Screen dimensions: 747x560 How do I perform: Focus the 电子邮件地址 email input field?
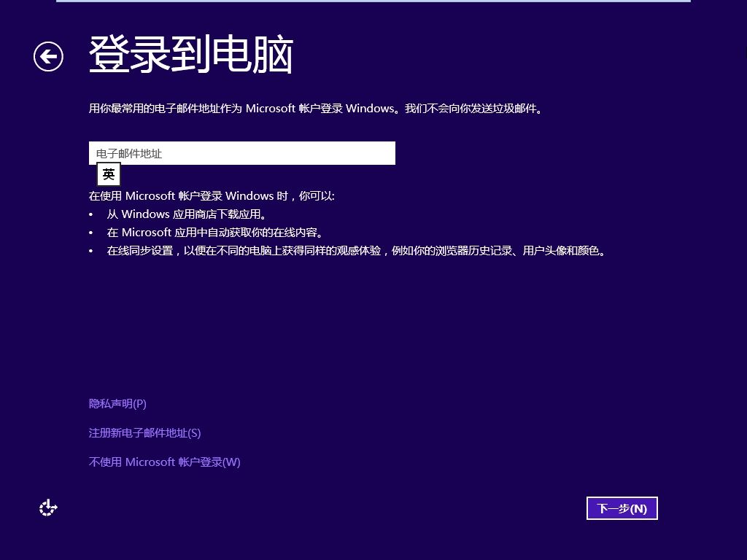pos(242,153)
